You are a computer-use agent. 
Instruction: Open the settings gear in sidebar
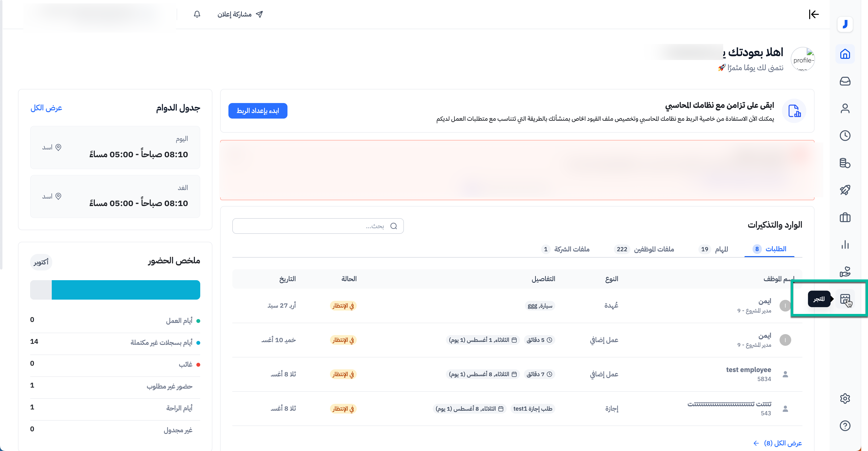click(845, 399)
